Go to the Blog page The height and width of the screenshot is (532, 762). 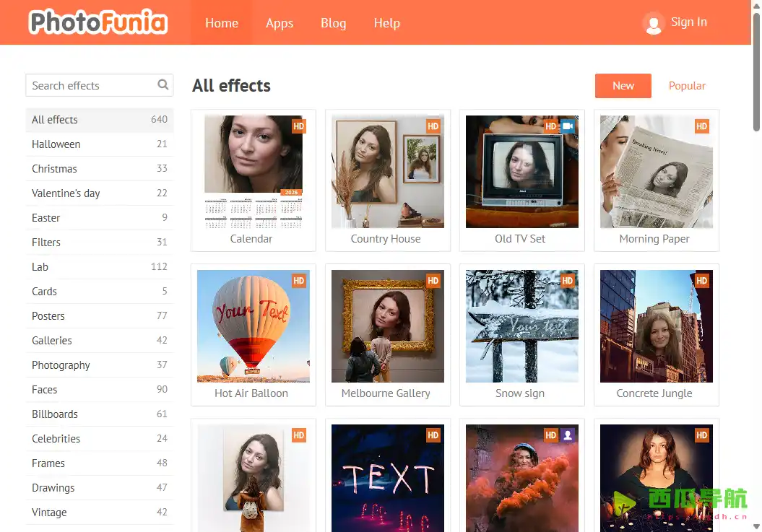(x=333, y=23)
